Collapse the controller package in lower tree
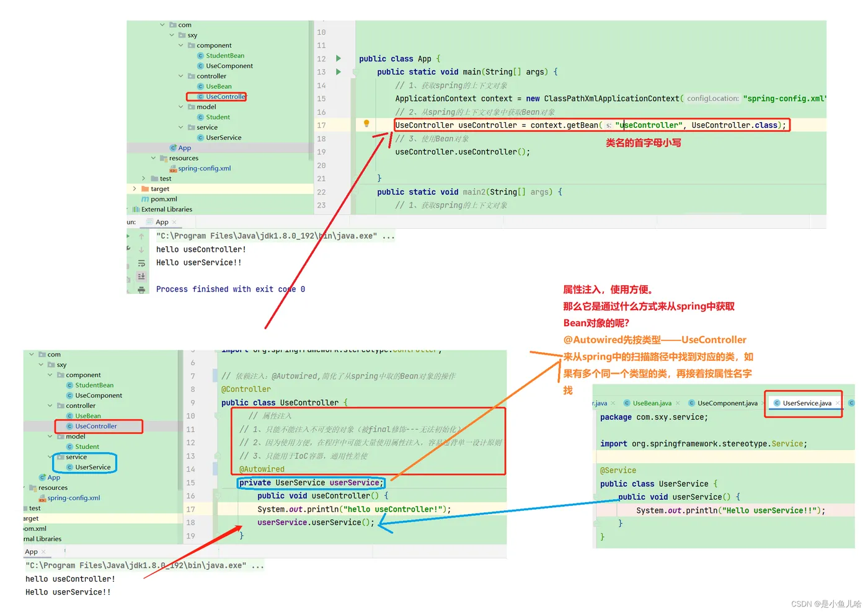 50,406
